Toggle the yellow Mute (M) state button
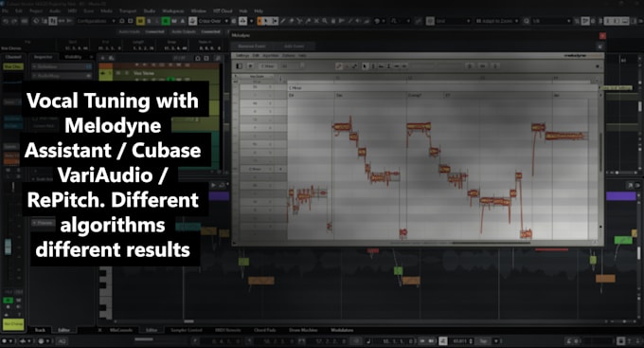The width and height of the screenshot is (644, 348). [x=140, y=21]
